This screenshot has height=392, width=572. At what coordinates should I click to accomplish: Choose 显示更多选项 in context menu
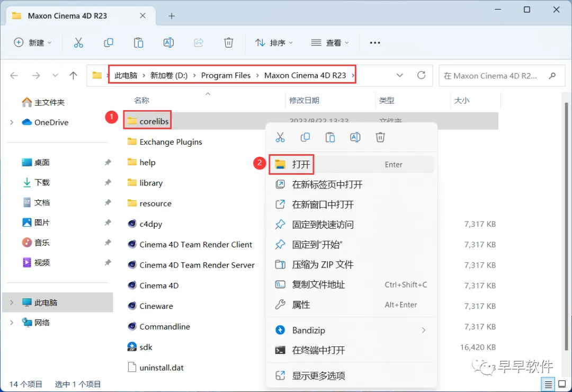(352, 376)
